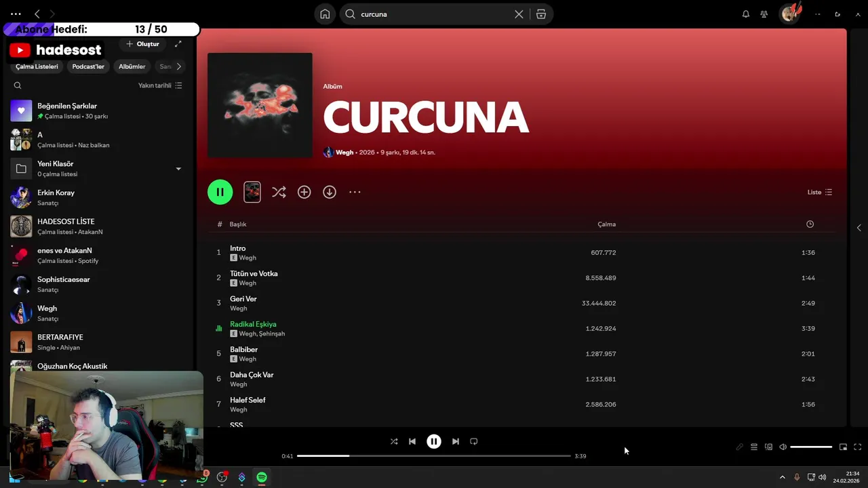The width and height of the screenshot is (868, 488).
Task: Click the Başlık column header
Action: [x=238, y=224]
